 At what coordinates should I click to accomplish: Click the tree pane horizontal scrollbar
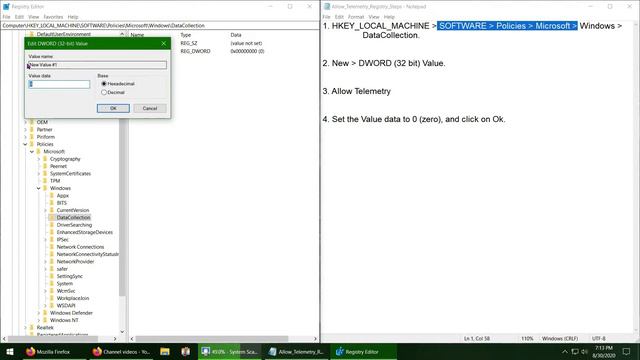(53, 339)
